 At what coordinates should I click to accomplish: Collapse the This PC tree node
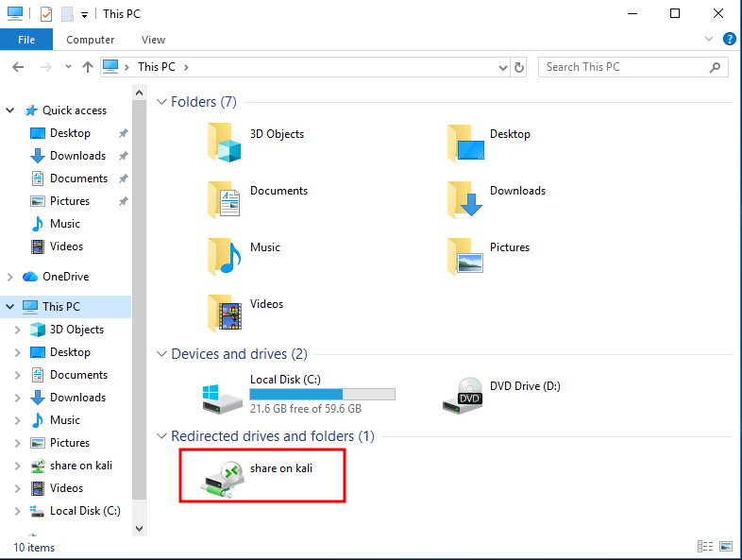10,307
